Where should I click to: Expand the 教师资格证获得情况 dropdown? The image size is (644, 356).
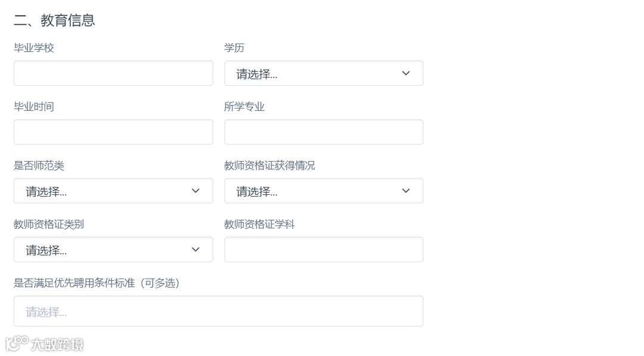323,191
